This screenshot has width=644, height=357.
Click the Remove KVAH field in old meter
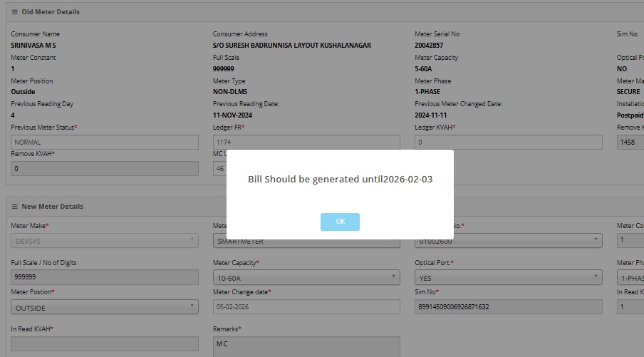105,168
